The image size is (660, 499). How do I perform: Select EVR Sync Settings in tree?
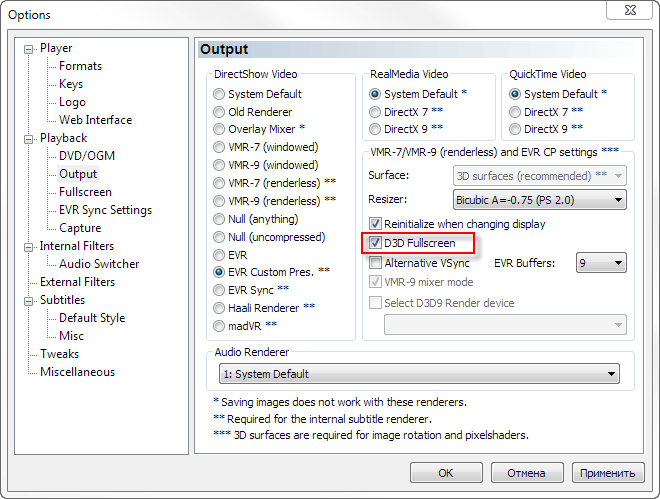pos(105,210)
